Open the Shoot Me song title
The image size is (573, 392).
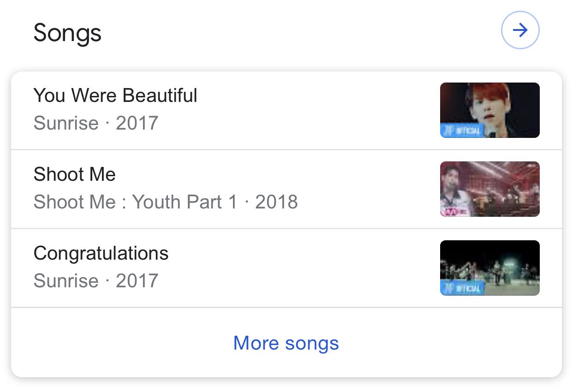coord(75,174)
